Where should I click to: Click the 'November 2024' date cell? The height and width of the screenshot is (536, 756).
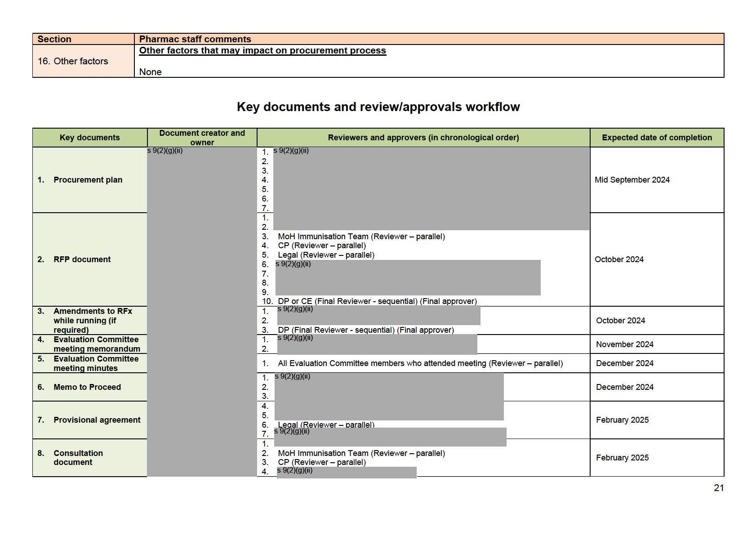click(624, 344)
